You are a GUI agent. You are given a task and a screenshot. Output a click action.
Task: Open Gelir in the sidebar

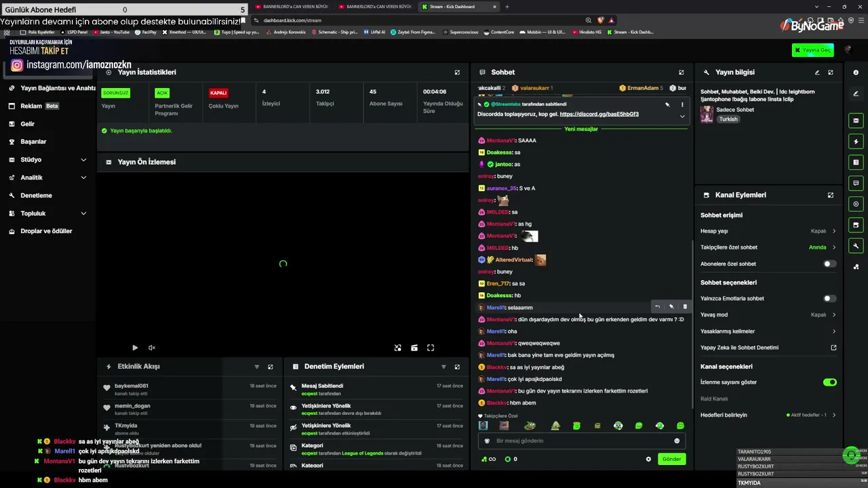pos(49,124)
